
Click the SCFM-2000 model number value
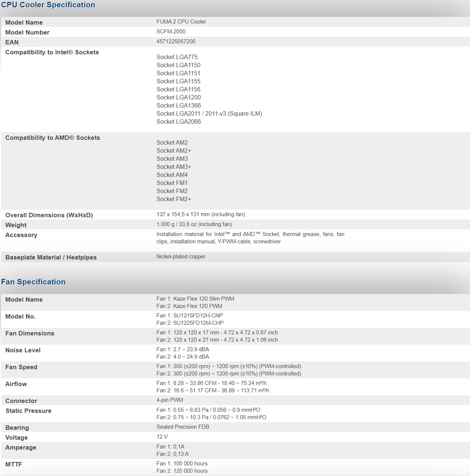(171, 32)
